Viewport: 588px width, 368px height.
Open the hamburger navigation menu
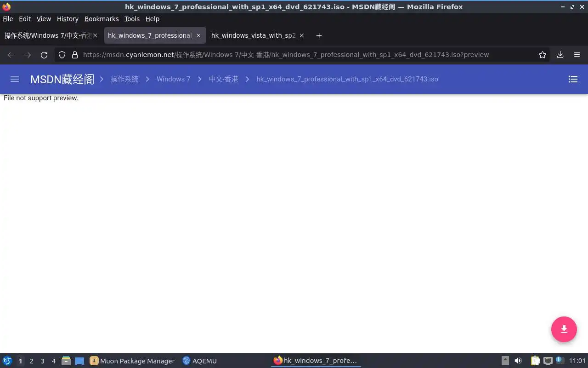tap(15, 79)
